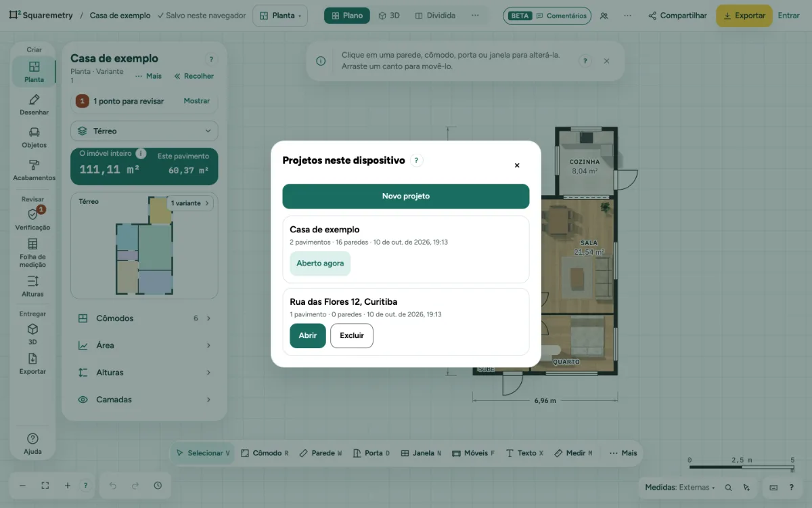Open Mais overflow in bottom toolbar

pyautogui.click(x=623, y=453)
